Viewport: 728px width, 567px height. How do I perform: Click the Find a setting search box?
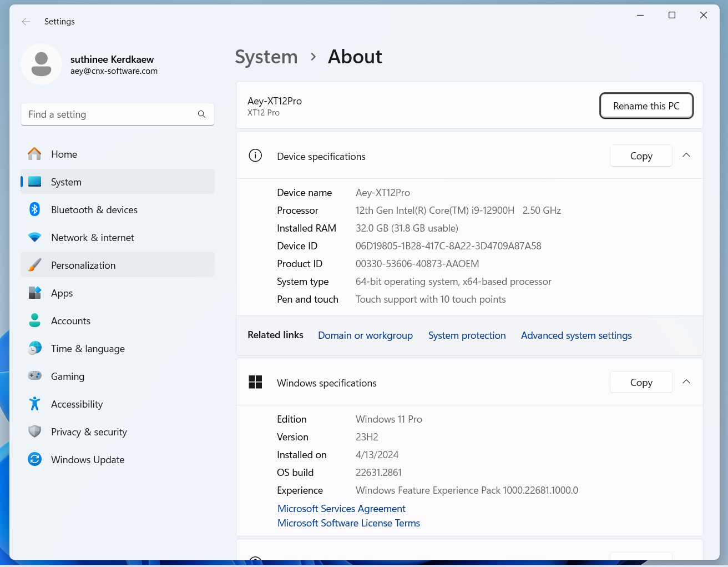[118, 114]
